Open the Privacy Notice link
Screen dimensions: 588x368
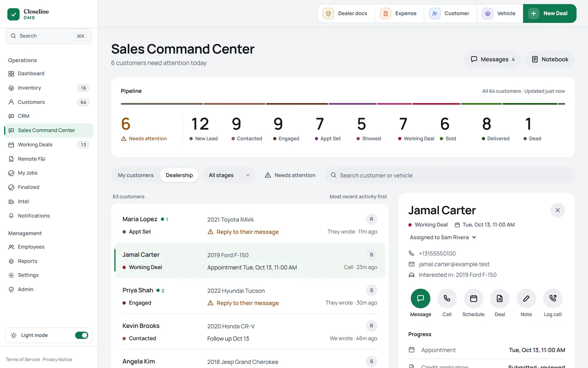tap(57, 359)
